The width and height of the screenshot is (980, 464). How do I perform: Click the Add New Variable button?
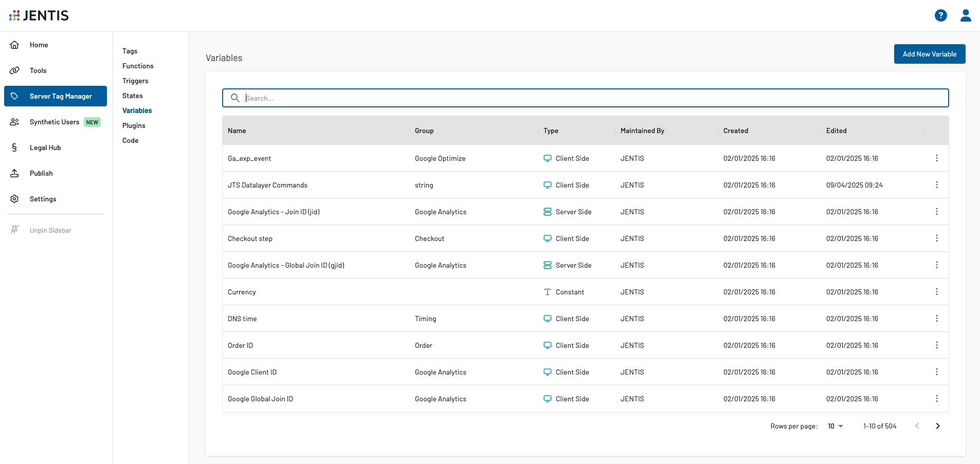(929, 54)
